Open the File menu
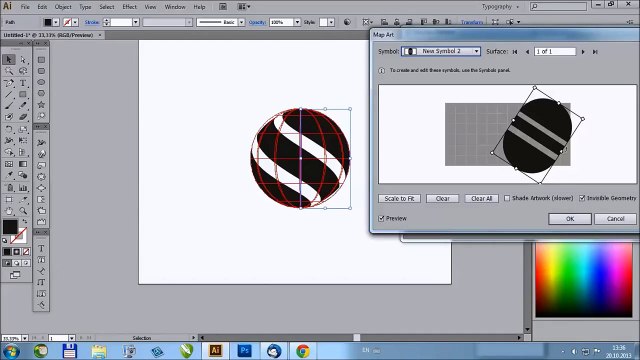 25,7
